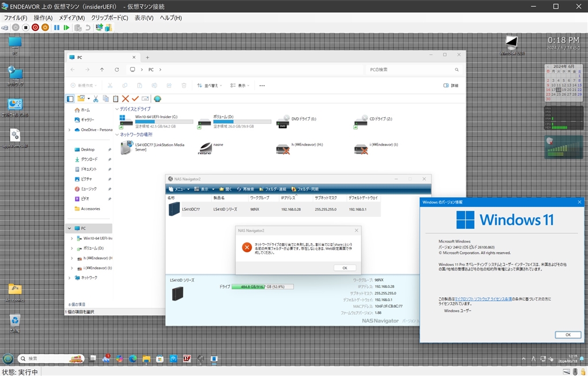
Task: Click the scissors Cut icon in classic toolbar
Action: [96, 99]
